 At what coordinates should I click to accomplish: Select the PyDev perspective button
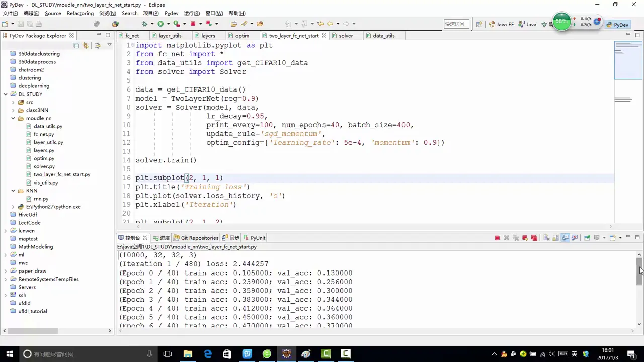coord(617,24)
